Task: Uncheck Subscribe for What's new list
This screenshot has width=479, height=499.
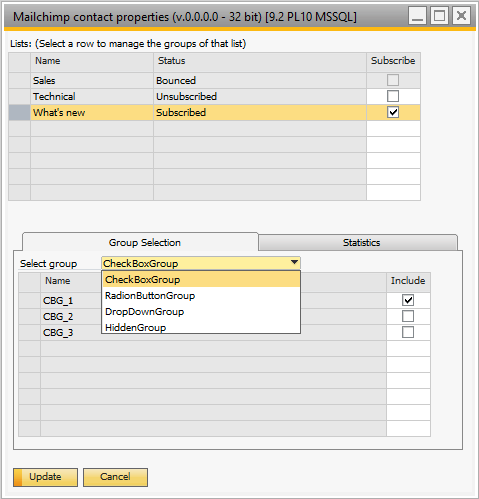Action: point(393,112)
